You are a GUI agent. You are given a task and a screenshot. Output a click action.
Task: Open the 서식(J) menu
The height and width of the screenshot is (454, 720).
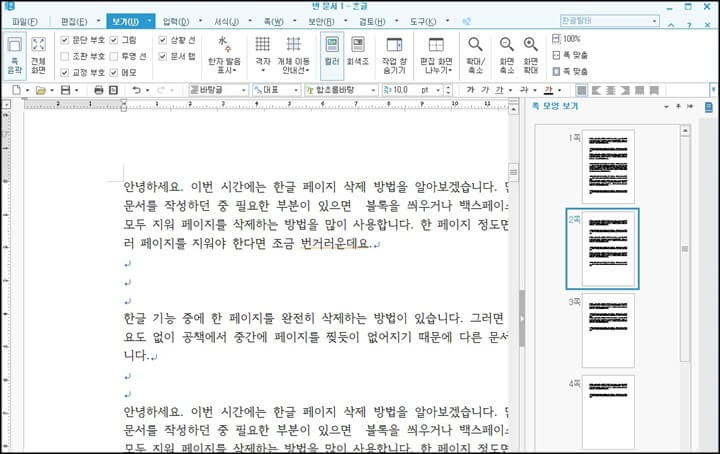[x=226, y=22]
